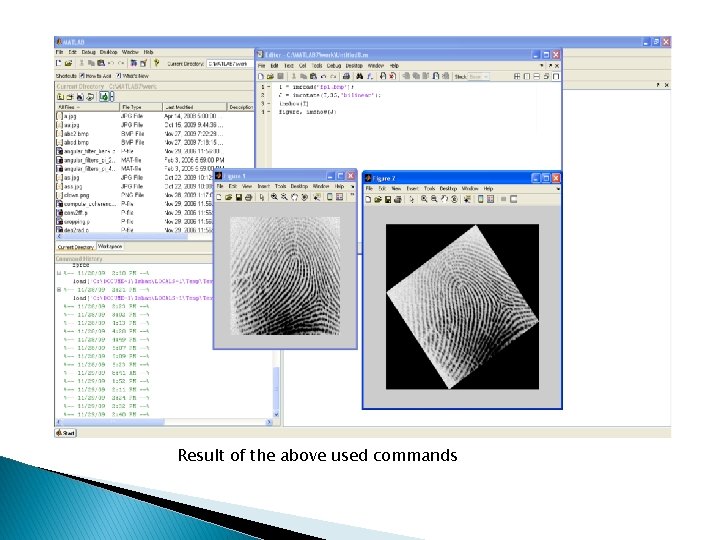The image size is (720, 540).
Task: Click Last Modified column header
Action: click(x=195, y=107)
